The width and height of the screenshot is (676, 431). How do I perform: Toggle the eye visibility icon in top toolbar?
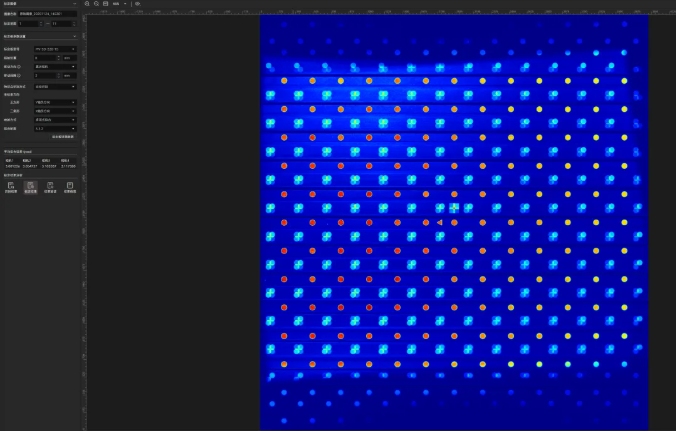coord(137,4)
